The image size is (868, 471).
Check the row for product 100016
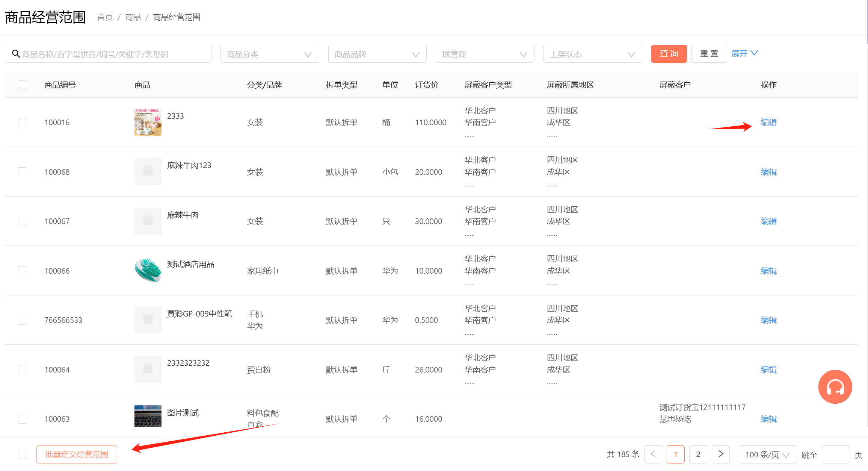[x=23, y=123]
